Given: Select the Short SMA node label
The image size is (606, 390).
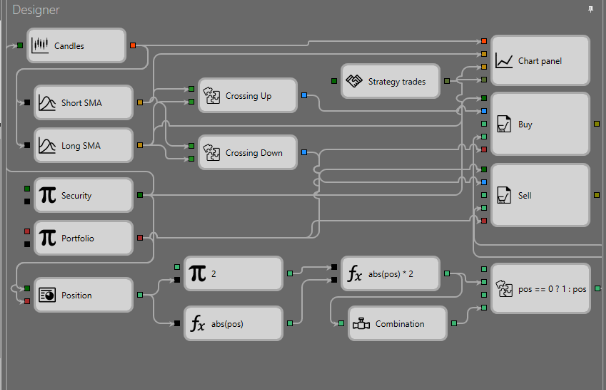Looking at the screenshot, I should (x=82, y=103).
